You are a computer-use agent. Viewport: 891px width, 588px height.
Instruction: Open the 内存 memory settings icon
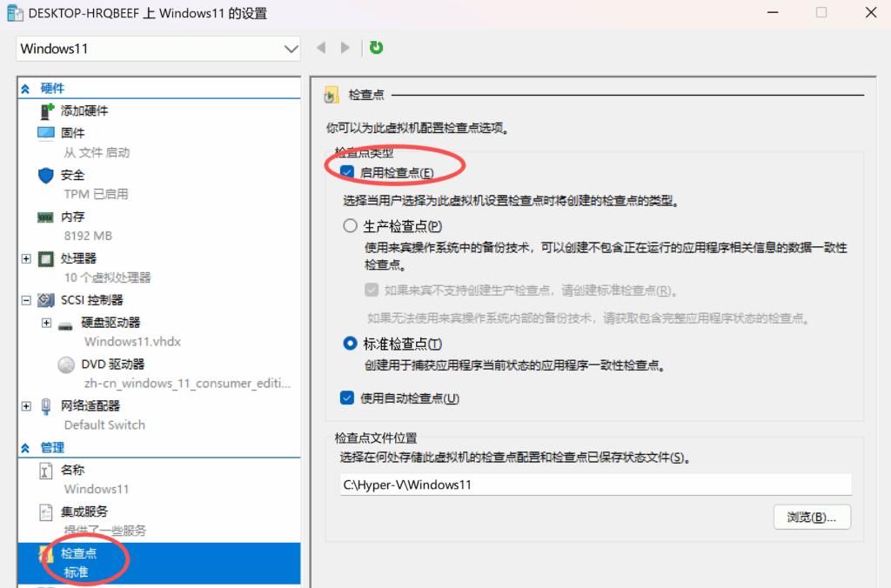point(46,217)
